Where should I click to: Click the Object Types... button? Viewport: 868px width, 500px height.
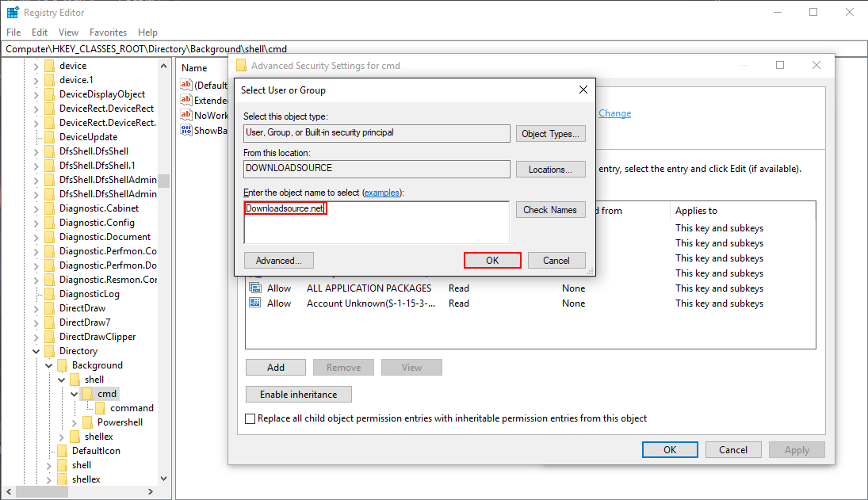[550, 133]
